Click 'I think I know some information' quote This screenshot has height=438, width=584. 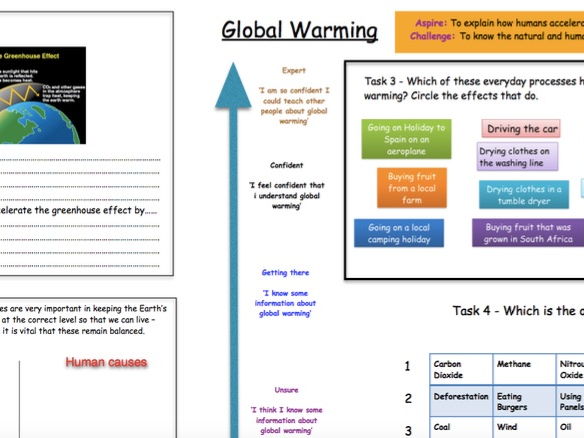point(286,420)
